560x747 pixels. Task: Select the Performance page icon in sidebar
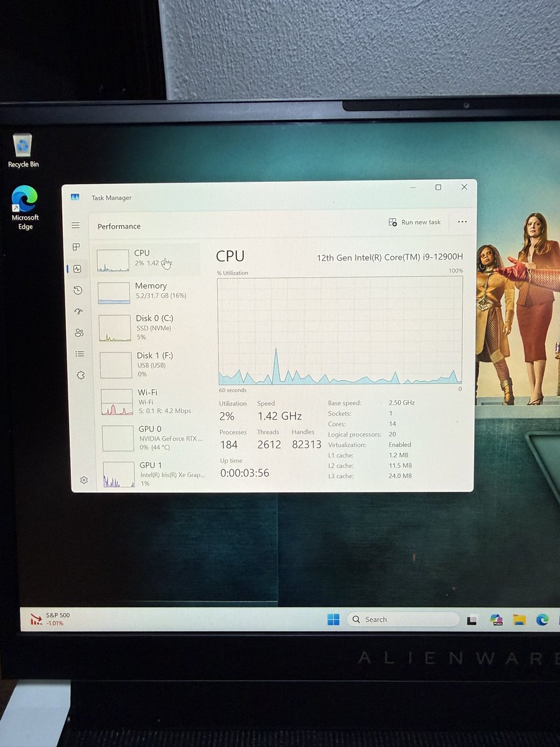77,269
